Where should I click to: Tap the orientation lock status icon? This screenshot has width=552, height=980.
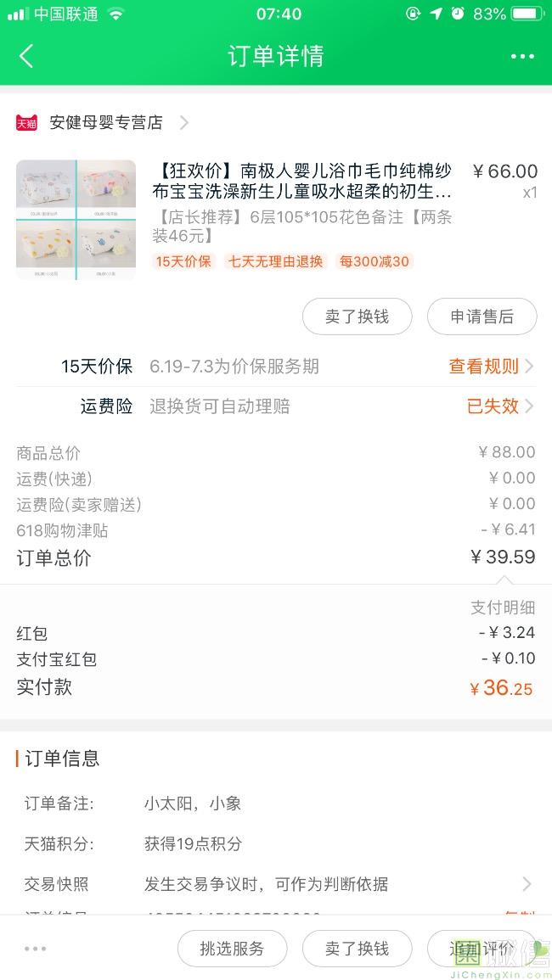[x=414, y=14]
